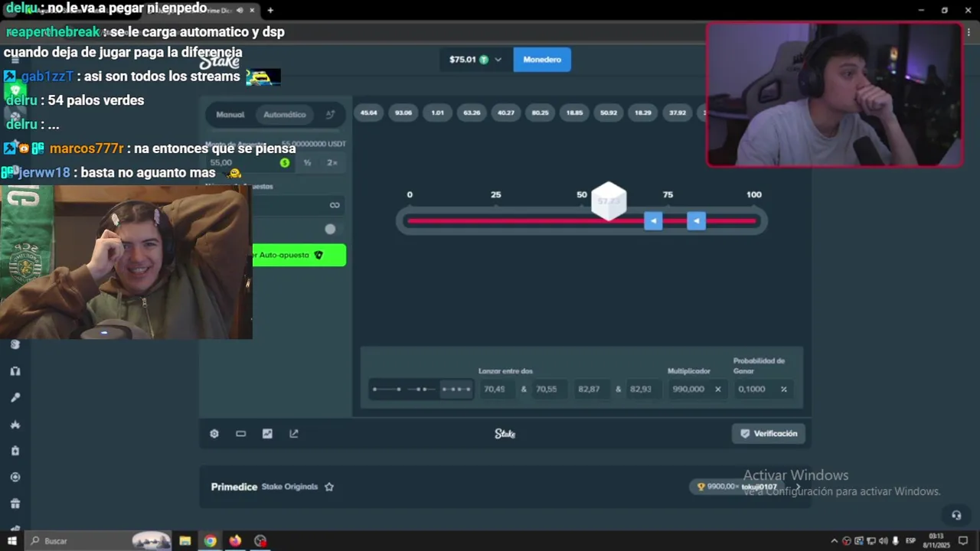Expand the 9900,00× tokuji0107 win arrow
Viewport: 980px width, 551px height.
(797, 487)
